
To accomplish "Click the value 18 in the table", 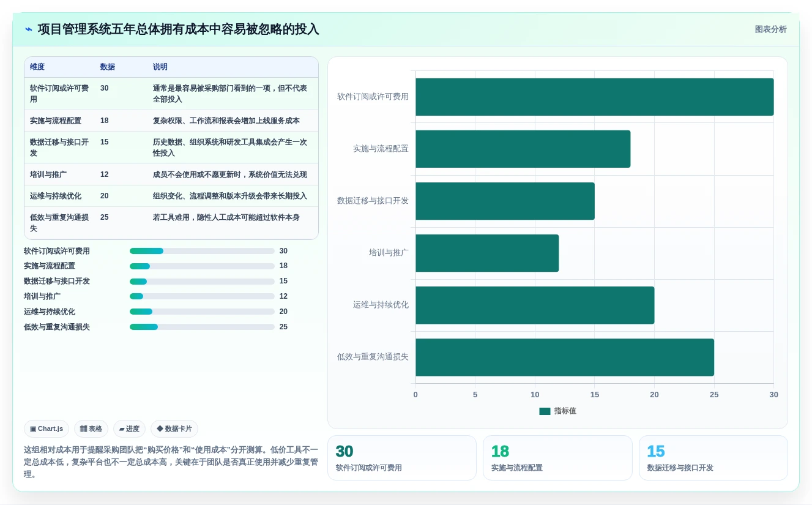I will [x=105, y=121].
